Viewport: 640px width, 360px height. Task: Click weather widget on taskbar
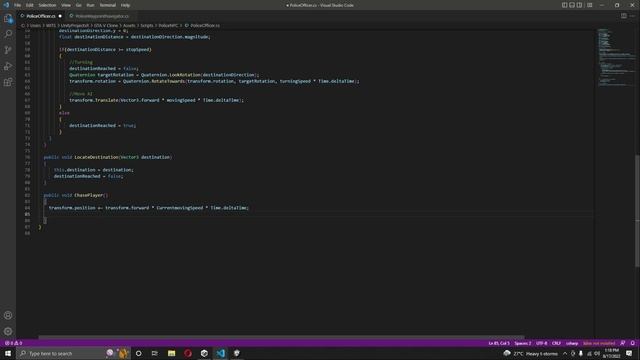(x=531, y=353)
